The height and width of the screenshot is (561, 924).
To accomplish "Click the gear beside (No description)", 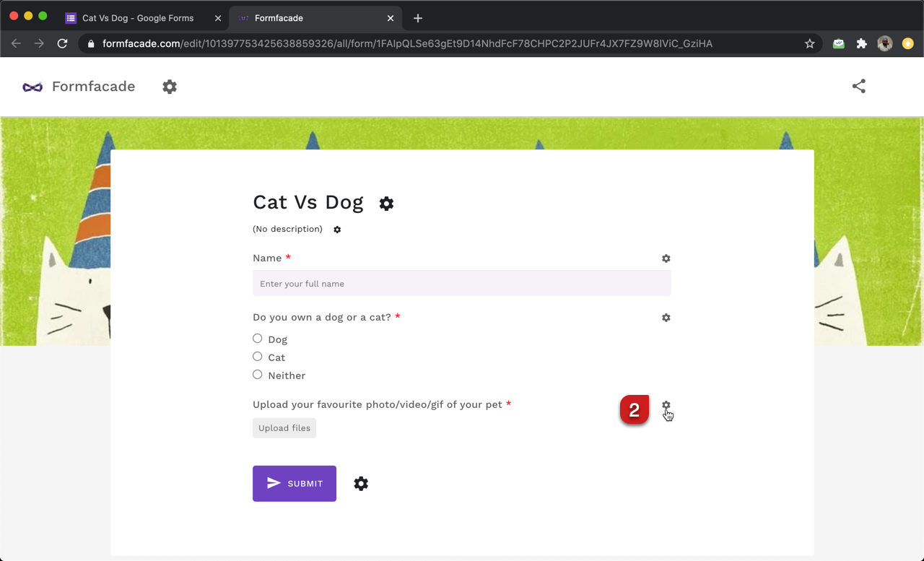I will (337, 230).
